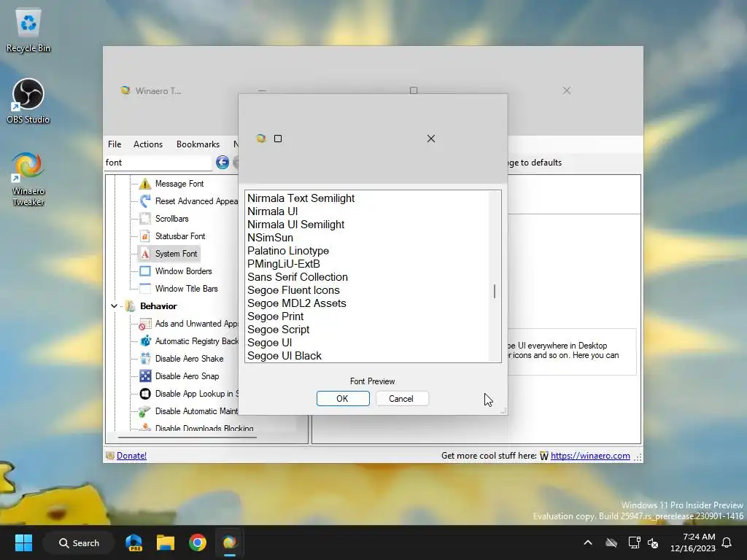Viewport: 747px width, 560px height.
Task: Click the System Font letter A icon
Action: [145, 254]
